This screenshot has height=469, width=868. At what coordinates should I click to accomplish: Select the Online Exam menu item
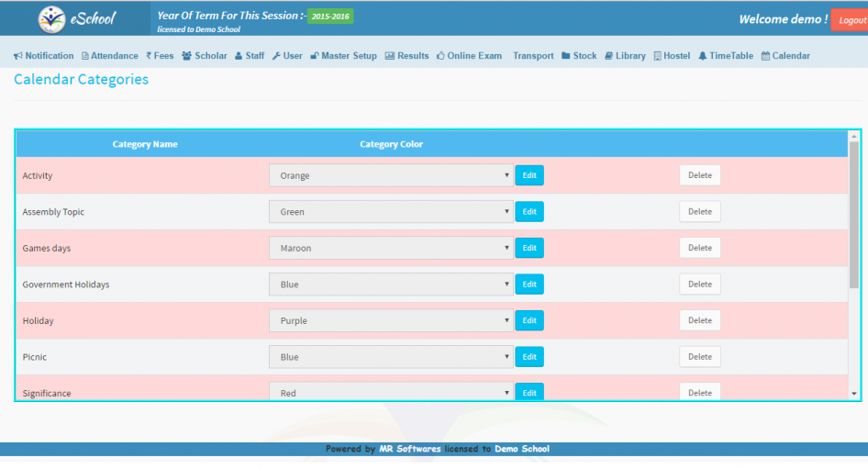point(469,56)
